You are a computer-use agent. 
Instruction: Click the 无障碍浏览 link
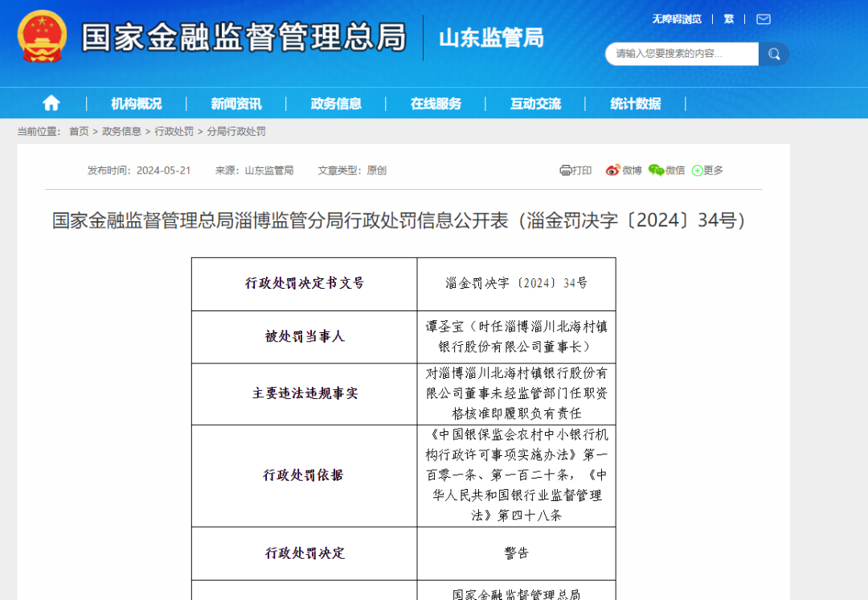pos(677,19)
